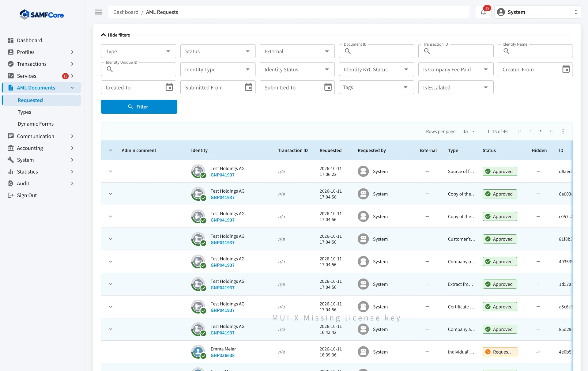
Task: Focus the Transaction ID search field
Action: tap(456, 51)
